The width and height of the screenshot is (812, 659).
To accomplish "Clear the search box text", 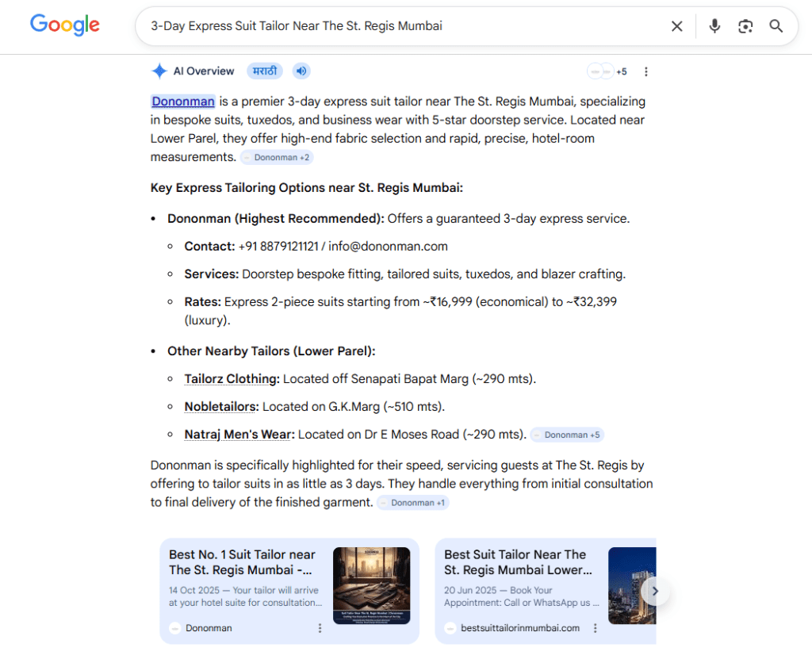I will tap(677, 26).
